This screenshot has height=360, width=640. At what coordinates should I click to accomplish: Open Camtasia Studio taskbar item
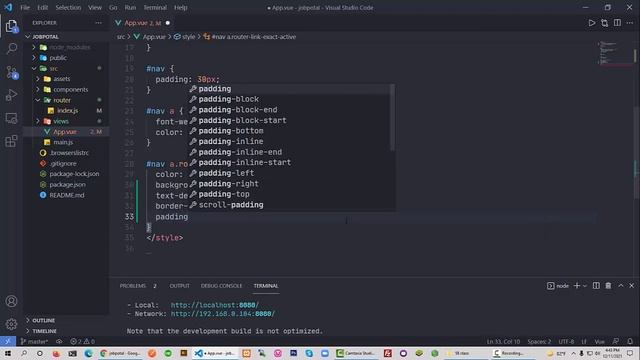click(355, 353)
